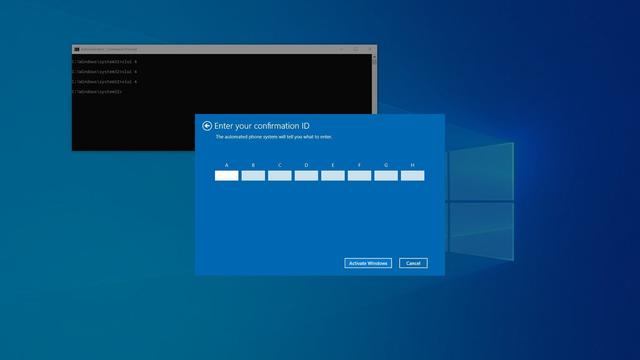The height and width of the screenshot is (360, 640).
Task: Select confirmation ID field A
Action: (227, 176)
